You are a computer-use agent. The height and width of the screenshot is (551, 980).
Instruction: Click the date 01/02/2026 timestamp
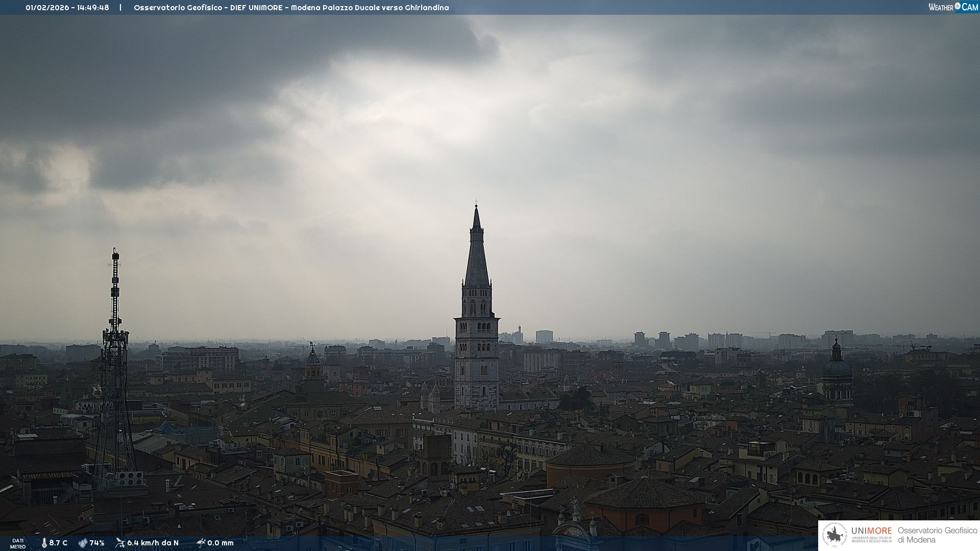(x=47, y=8)
